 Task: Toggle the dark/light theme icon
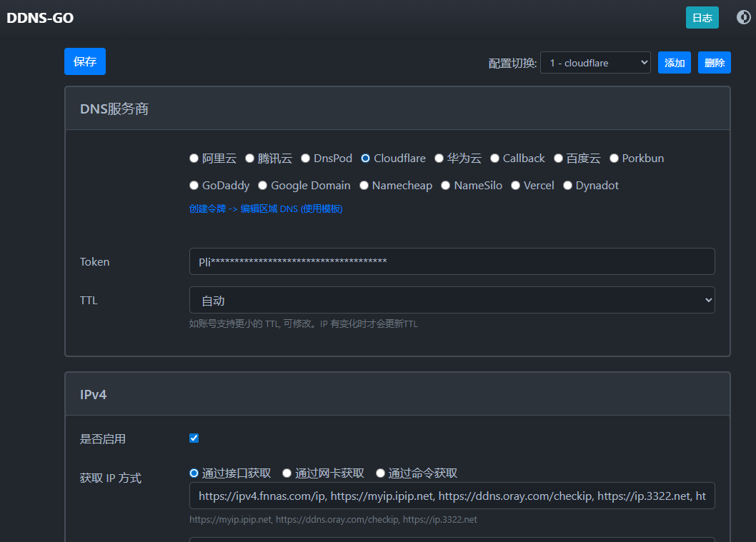pyautogui.click(x=743, y=17)
